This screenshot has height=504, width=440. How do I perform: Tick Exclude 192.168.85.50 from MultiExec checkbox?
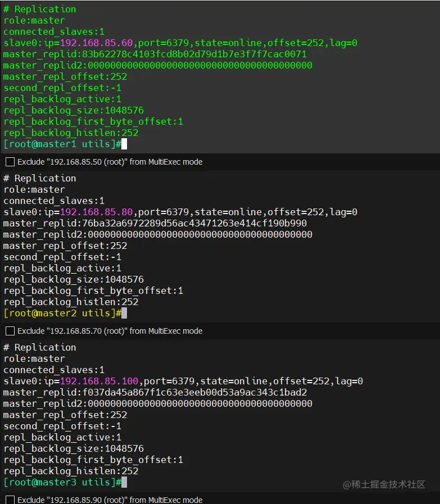[10, 162]
